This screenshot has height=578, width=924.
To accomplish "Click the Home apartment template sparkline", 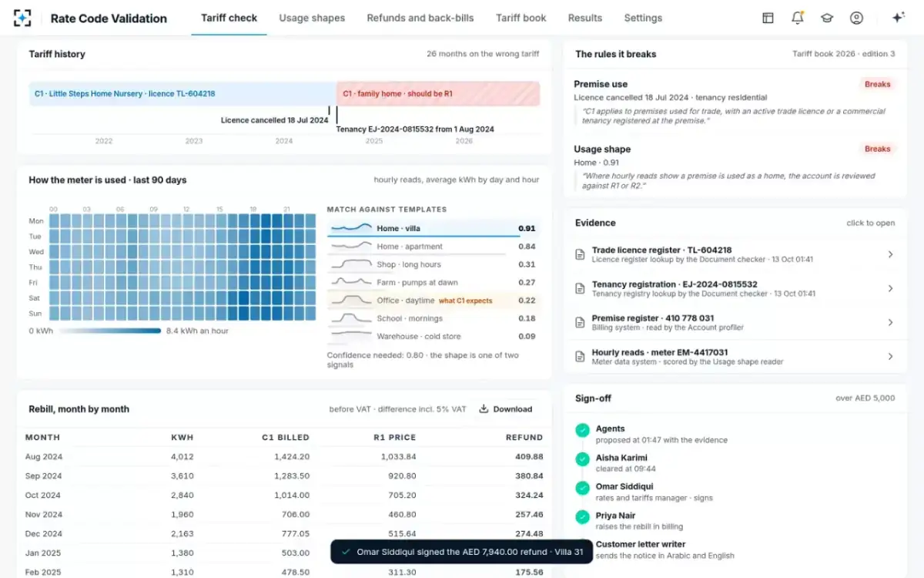I will point(350,247).
